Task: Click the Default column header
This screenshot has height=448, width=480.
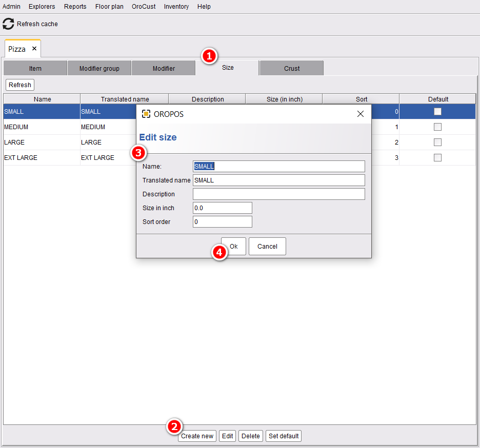Action: (x=438, y=99)
